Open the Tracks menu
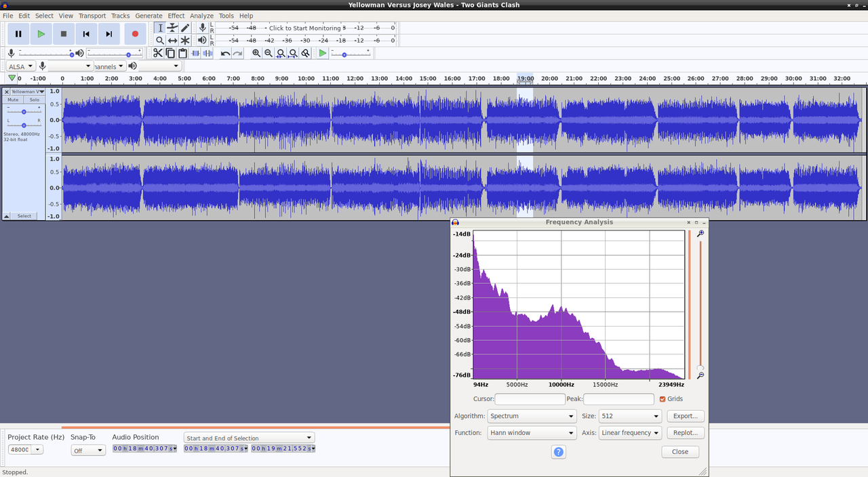Viewport: 868px width, 477px height. tap(120, 16)
